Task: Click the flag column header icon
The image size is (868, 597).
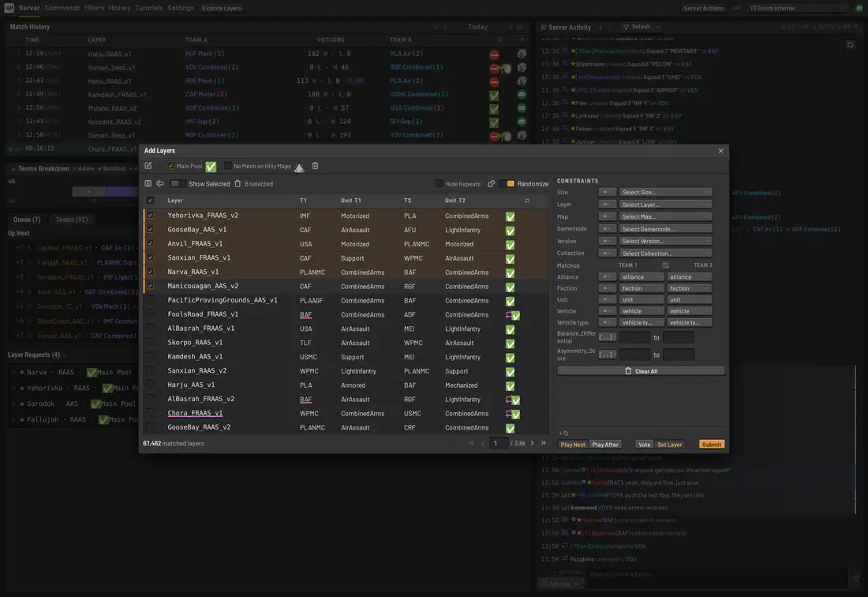Action: tap(526, 201)
